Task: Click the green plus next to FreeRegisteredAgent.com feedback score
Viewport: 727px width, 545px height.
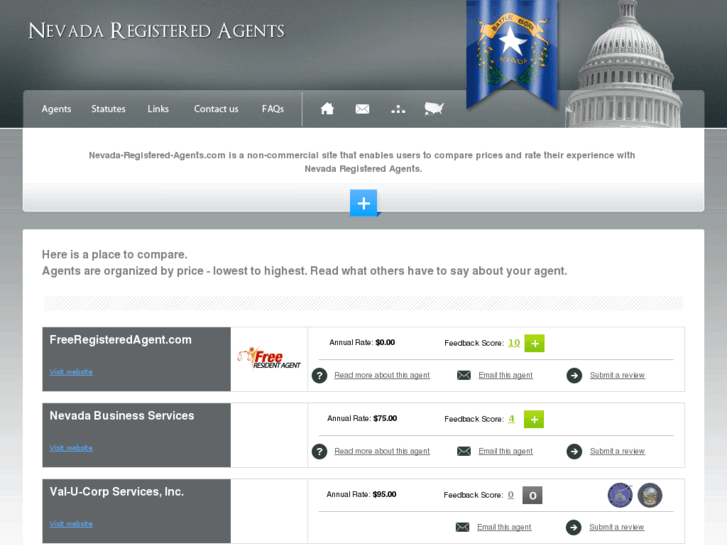Action: click(x=534, y=343)
